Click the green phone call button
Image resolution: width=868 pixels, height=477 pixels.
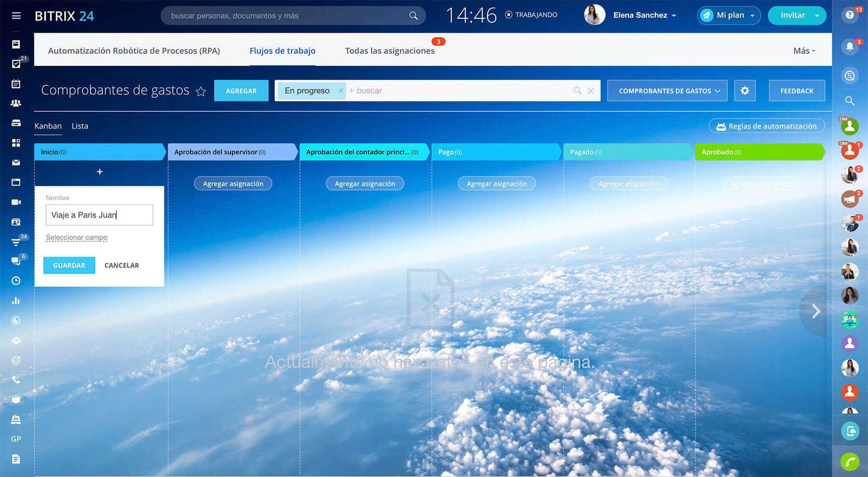pos(850,462)
